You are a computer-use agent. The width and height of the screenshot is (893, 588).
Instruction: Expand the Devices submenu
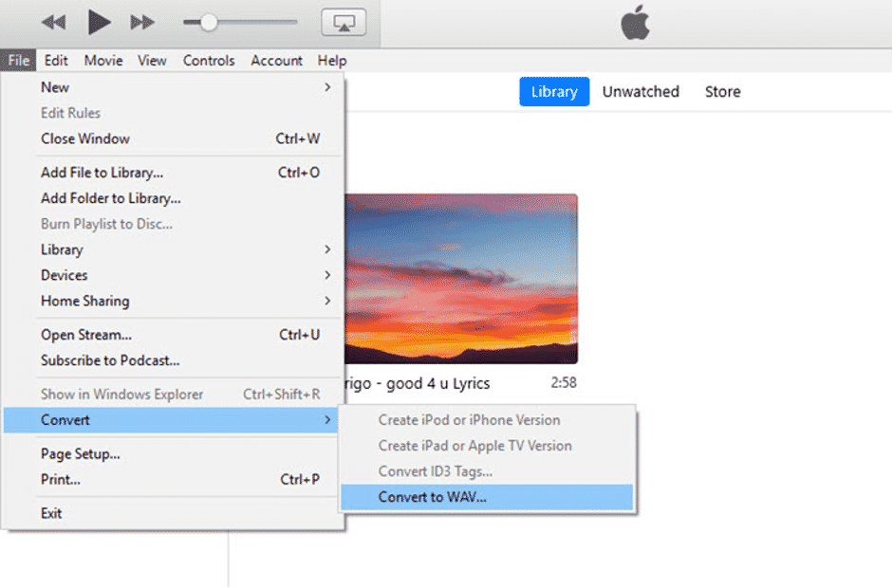[65, 275]
